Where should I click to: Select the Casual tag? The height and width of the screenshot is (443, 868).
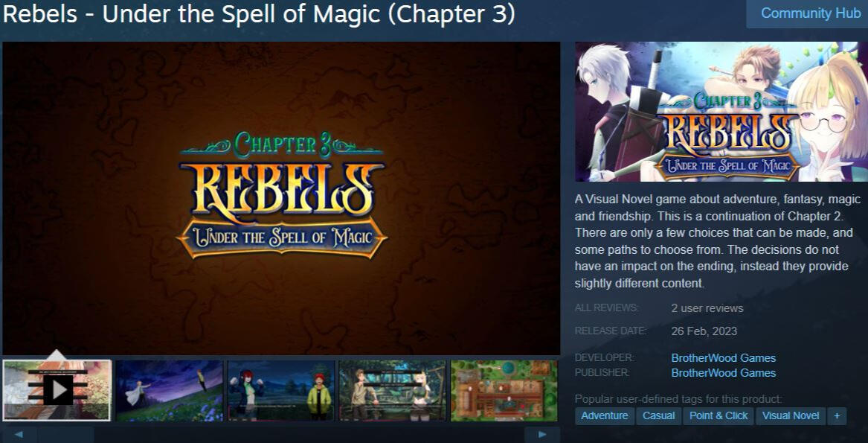tap(659, 416)
